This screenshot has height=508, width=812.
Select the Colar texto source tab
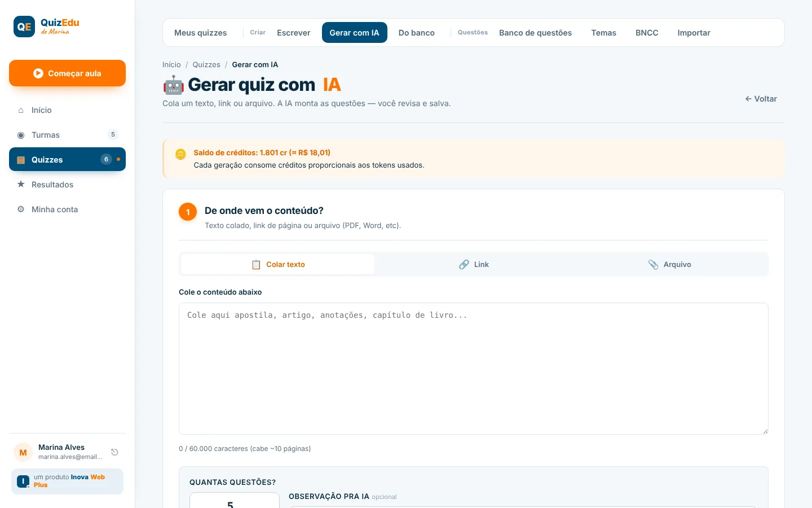pos(278,264)
